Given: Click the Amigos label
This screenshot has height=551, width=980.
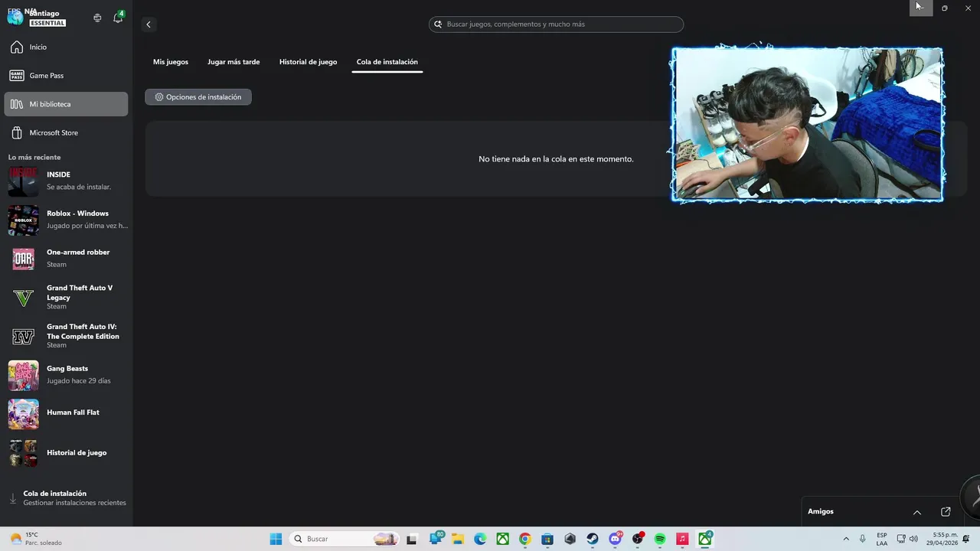Looking at the screenshot, I should tap(821, 511).
